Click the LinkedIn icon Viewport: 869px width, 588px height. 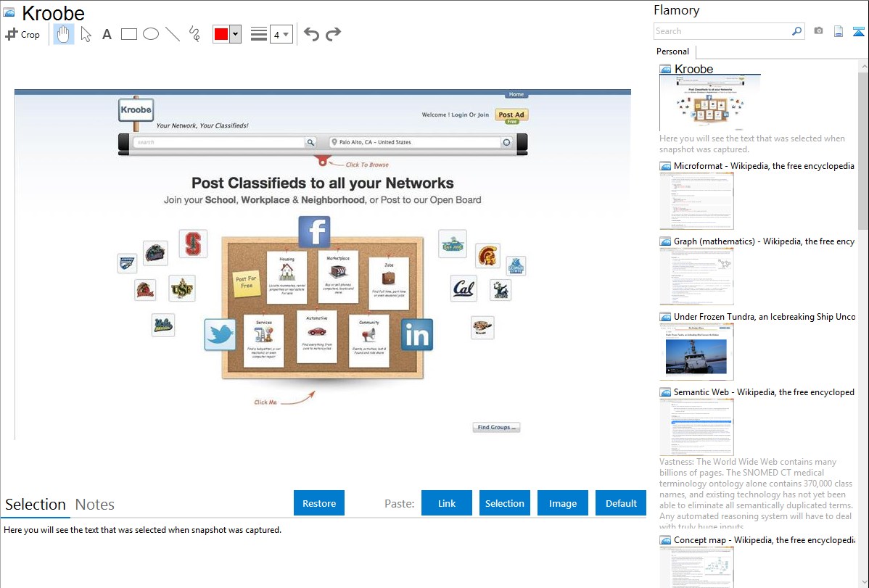pyautogui.click(x=417, y=335)
